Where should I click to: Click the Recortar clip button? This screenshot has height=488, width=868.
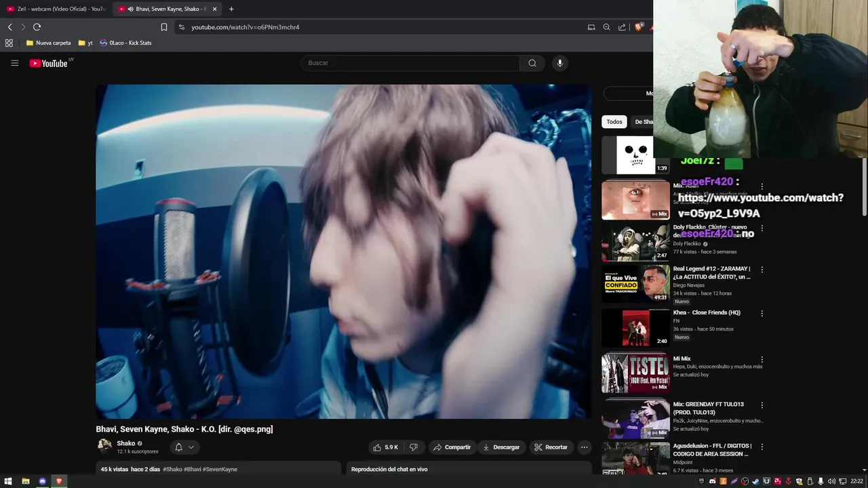click(x=551, y=447)
